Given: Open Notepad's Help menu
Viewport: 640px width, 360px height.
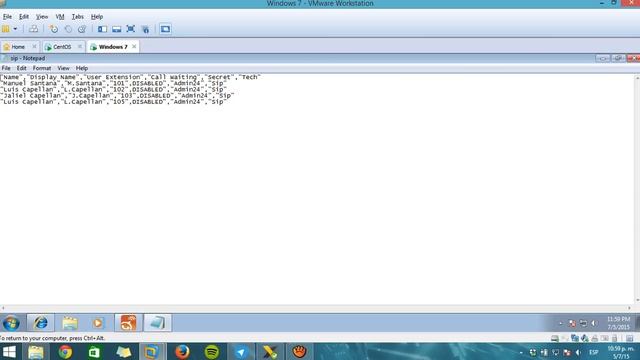Looking at the screenshot, I should (x=82, y=68).
